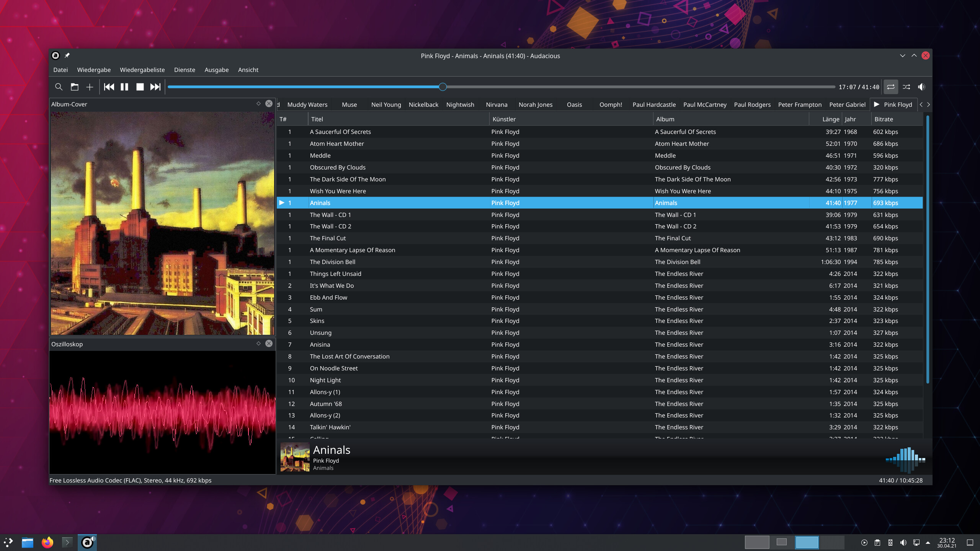Select track Wish You Were Here
The image size is (980, 551).
[600, 191]
